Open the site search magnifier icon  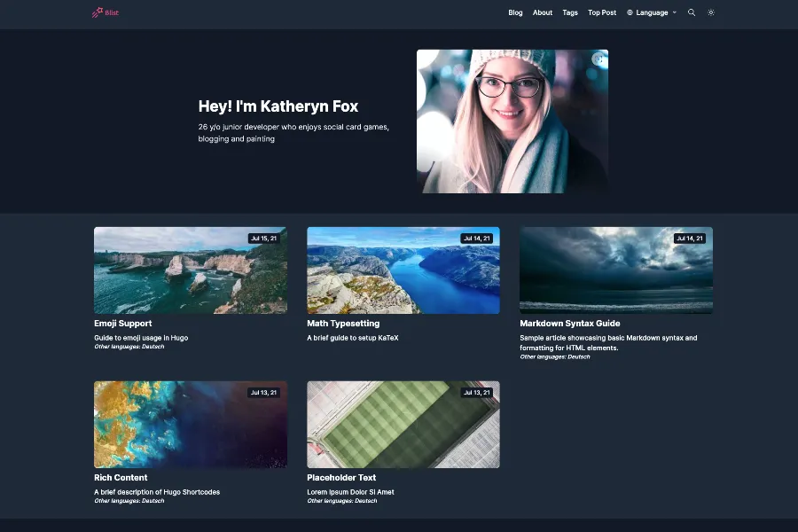click(x=692, y=12)
